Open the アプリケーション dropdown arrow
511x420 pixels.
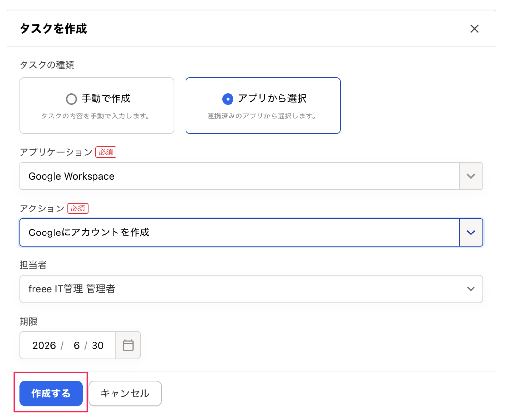pyautogui.click(x=470, y=176)
